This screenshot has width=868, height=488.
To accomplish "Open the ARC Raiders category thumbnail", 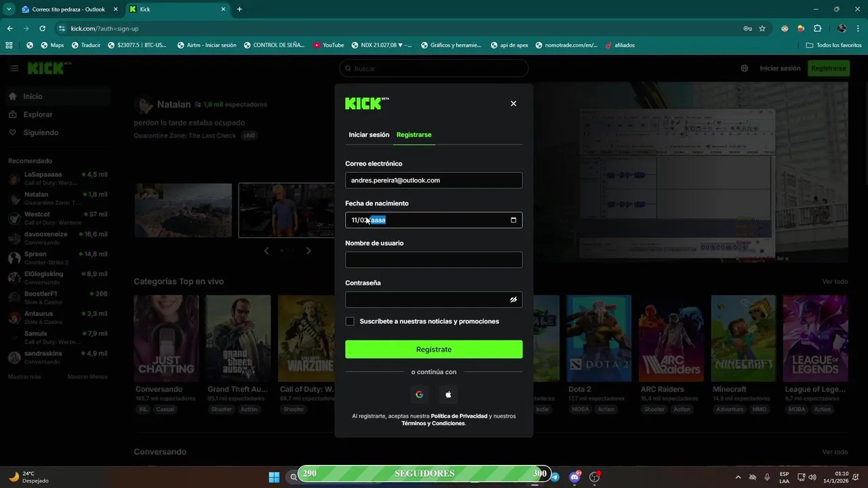I will [671, 338].
